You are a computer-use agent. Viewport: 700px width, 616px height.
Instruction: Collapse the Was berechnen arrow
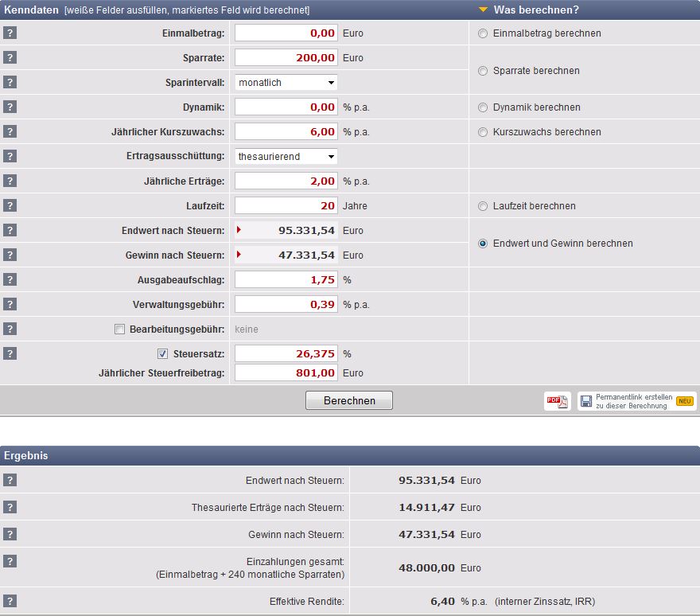pos(483,10)
